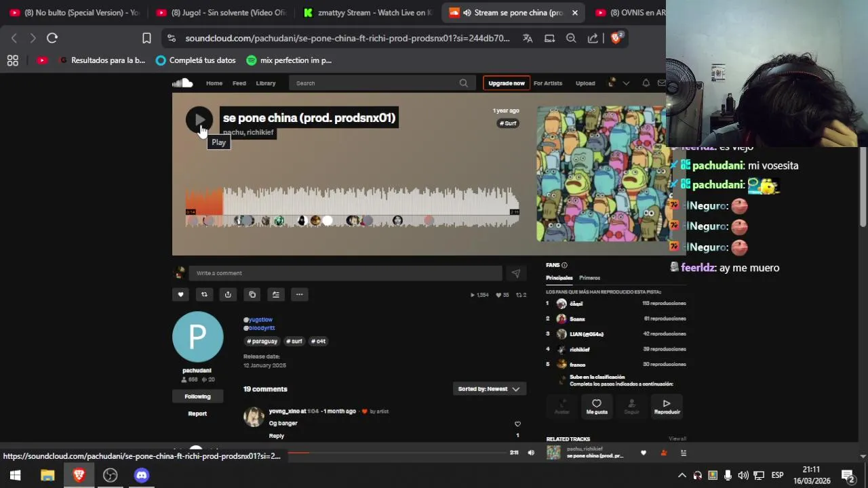868x488 pixels.
Task: Click the SoundCloud logo in the header
Action: [182, 83]
